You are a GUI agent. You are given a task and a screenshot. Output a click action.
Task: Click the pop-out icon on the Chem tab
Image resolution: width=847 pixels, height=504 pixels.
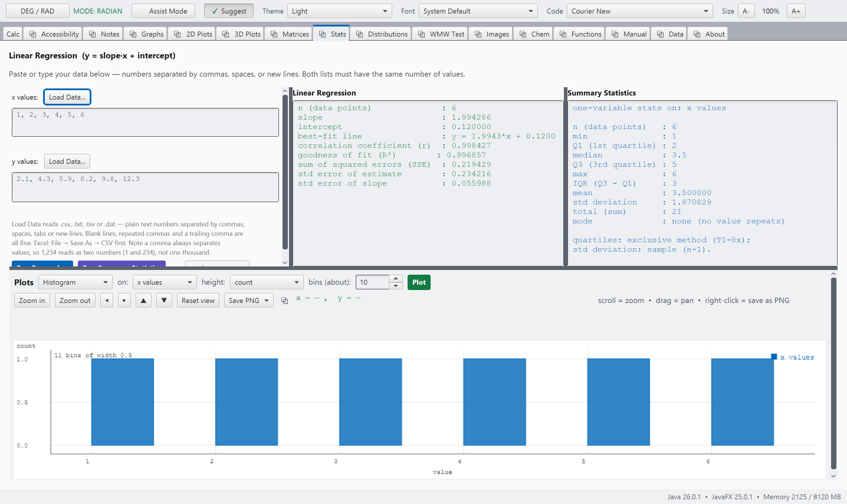[523, 34]
